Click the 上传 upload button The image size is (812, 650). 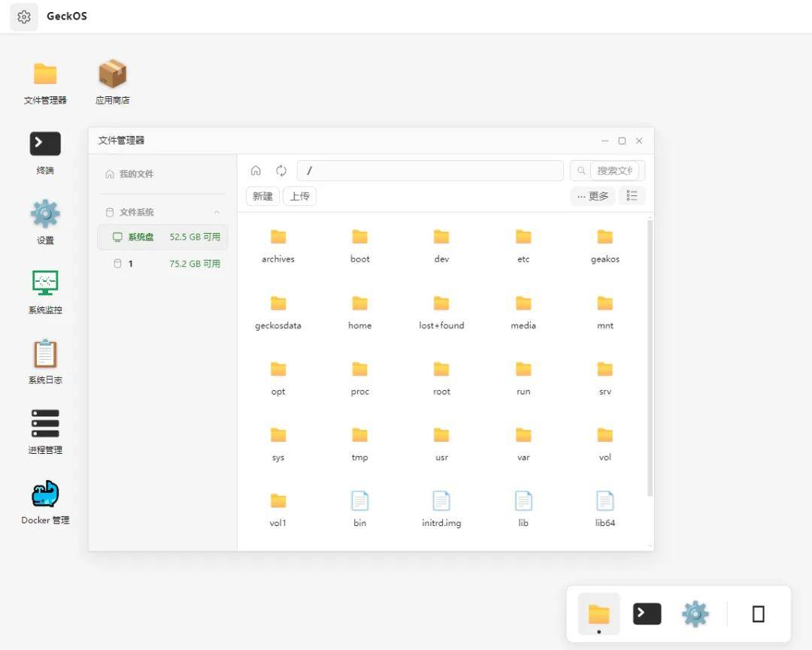(299, 196)
